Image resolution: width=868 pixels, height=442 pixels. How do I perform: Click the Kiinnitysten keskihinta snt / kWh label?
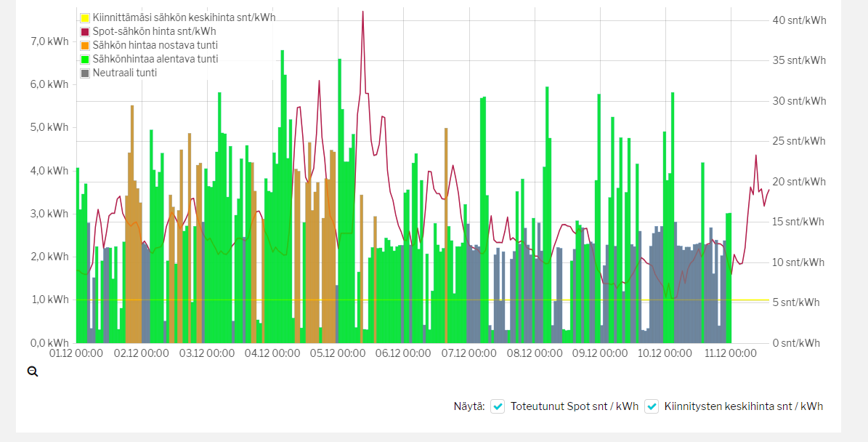click(x=743, y=406)
